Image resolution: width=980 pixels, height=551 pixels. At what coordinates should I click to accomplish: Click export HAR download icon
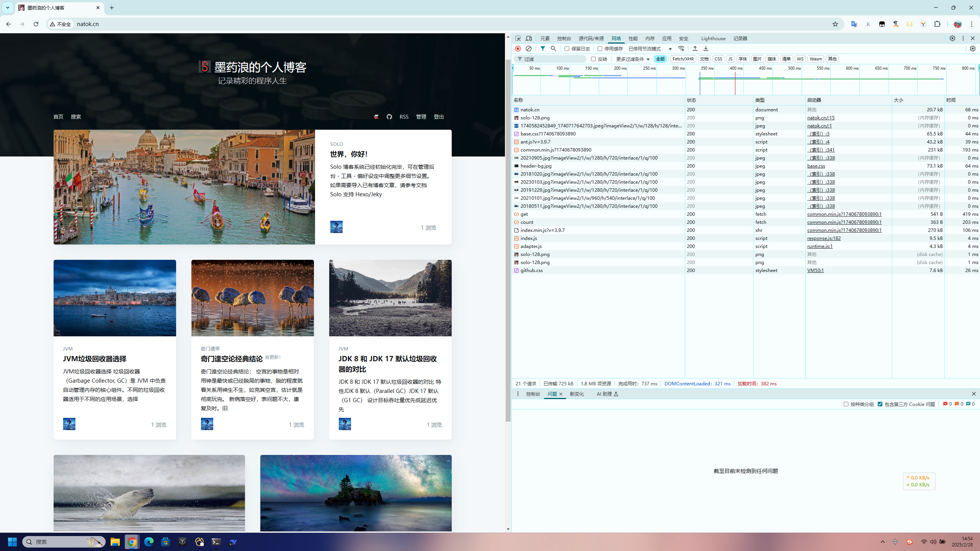706,49
